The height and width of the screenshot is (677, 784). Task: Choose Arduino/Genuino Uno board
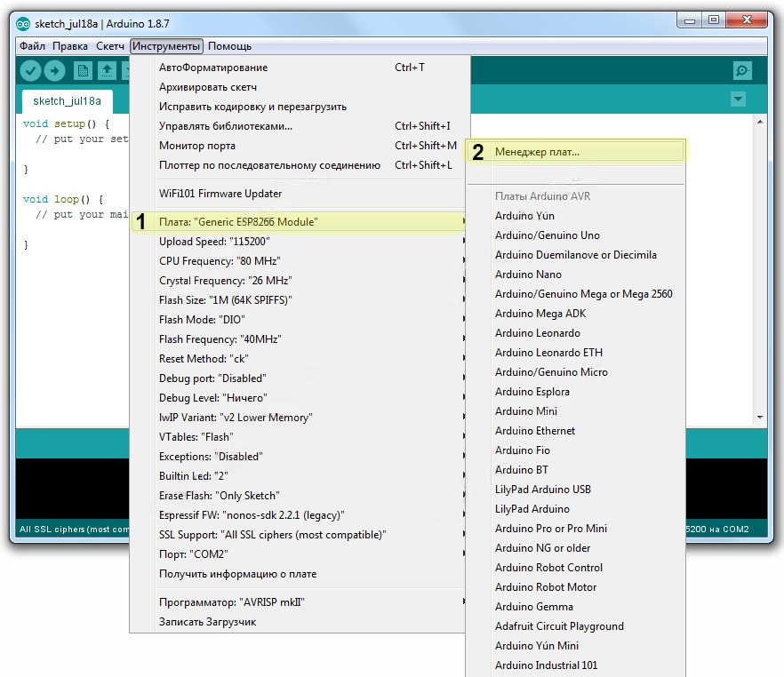pos(547,235)
